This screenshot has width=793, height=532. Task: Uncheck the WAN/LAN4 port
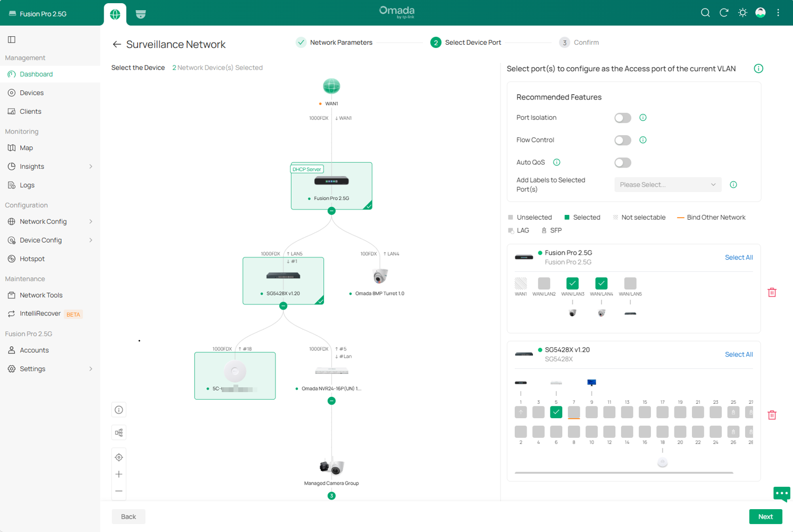pos(601,284)
